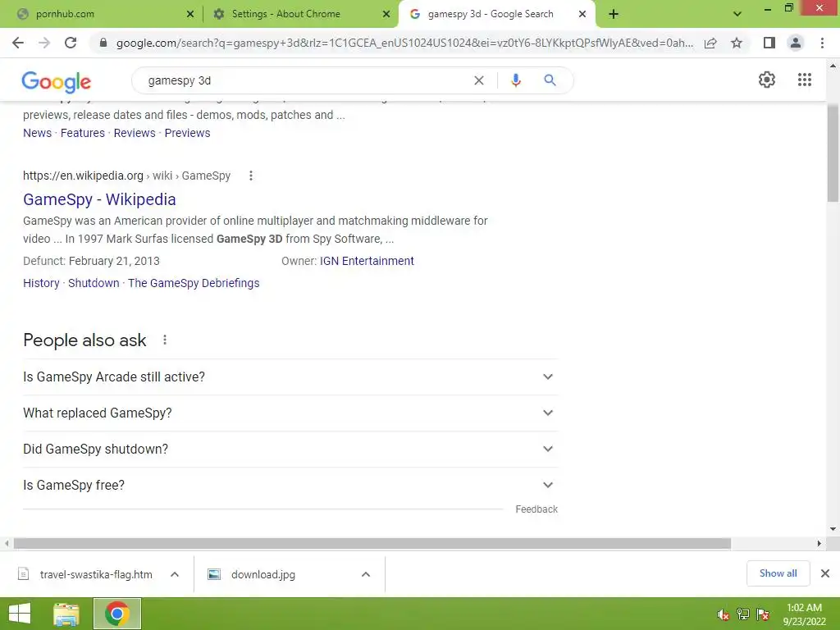This screenshot has width=840, height=630.
Task: Go back to the previous page
Action: pyautogui.click(x=18, y=43)
